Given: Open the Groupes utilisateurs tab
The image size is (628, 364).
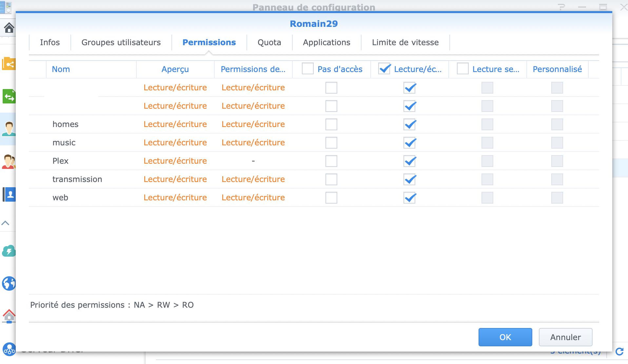Looking at the screenshot, I should click(121, 43).
